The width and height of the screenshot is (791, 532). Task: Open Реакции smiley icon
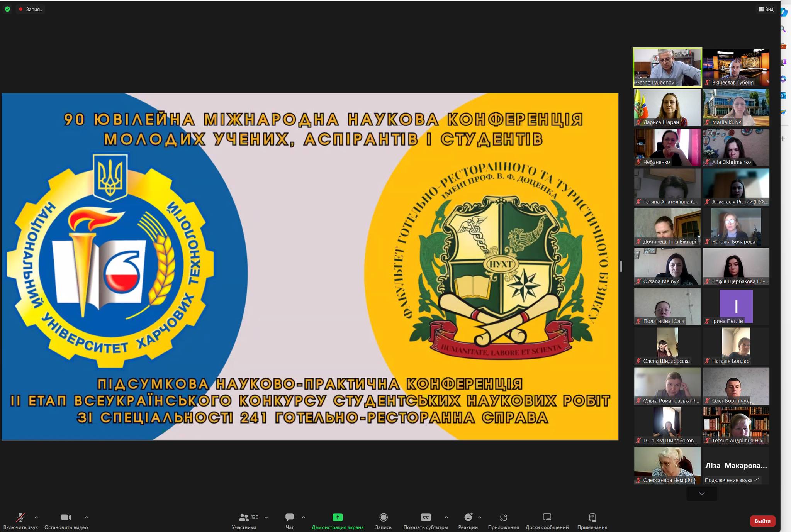468,517
